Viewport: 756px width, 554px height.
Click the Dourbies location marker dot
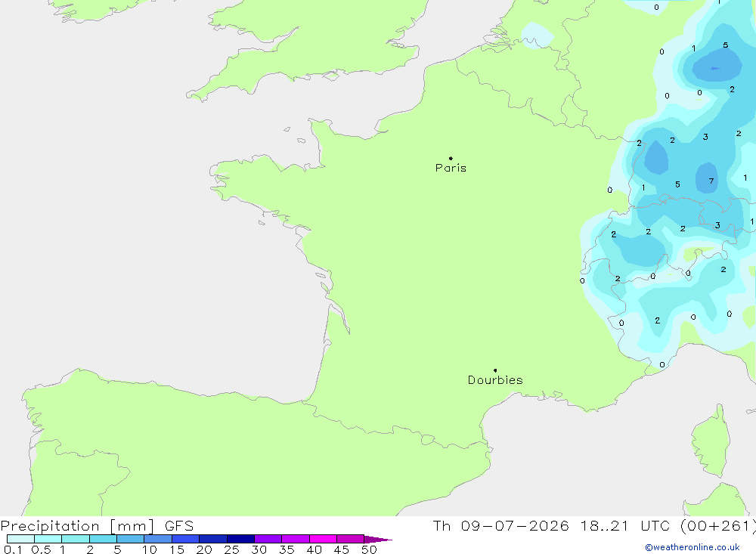coord(495,370)
